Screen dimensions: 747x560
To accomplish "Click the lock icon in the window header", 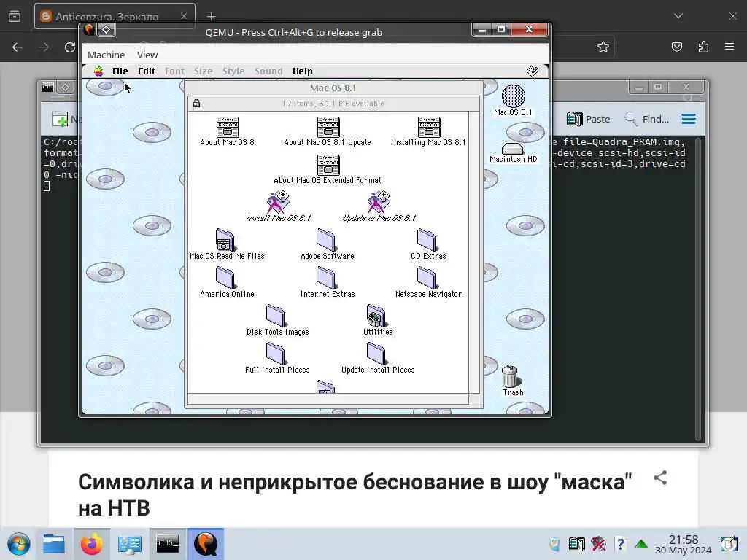I will click(196, 104).
